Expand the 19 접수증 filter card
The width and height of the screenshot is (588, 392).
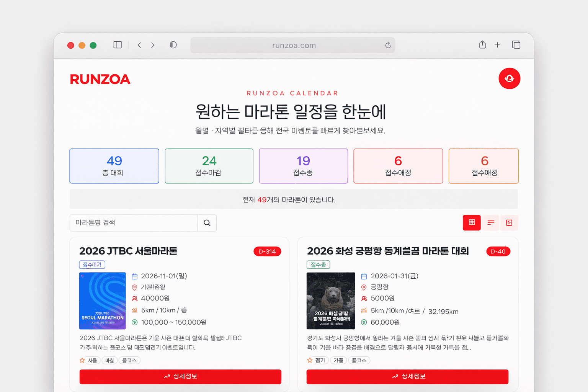click(303, 166)
